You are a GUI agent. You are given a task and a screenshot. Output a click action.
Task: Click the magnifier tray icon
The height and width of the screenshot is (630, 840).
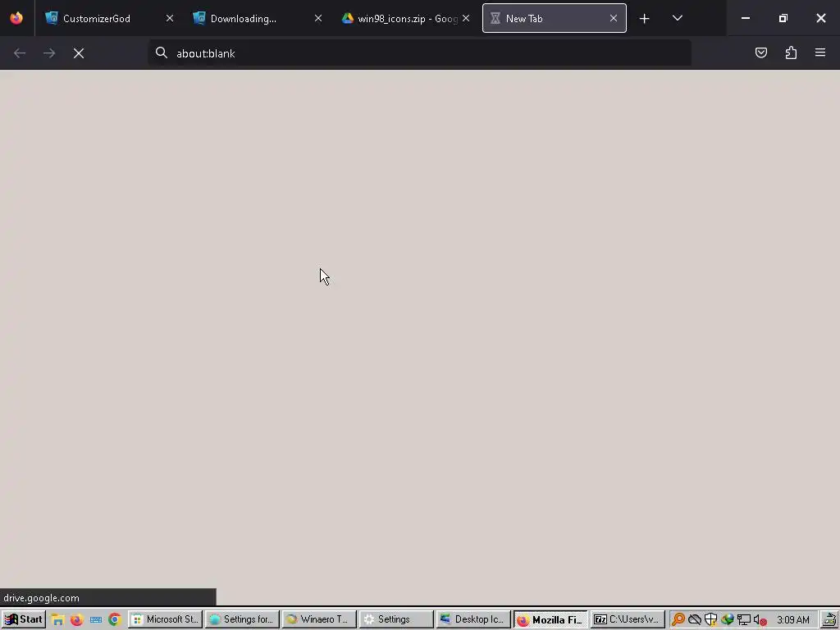click(x=678, y=620)
